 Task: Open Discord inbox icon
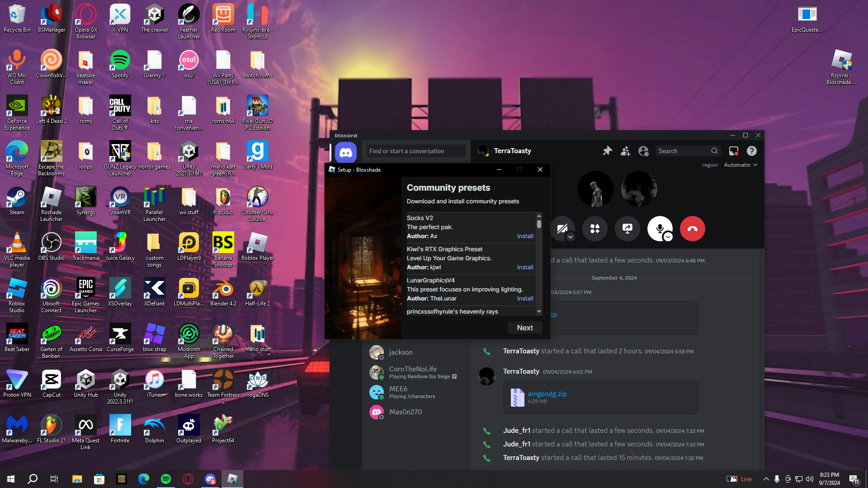733,151
